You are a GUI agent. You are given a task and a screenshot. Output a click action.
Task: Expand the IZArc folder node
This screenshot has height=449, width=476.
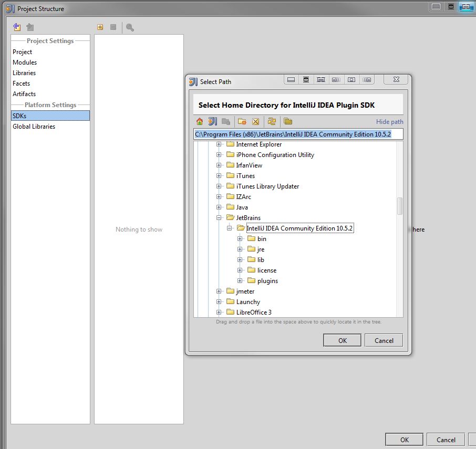(x=219, y=197)
